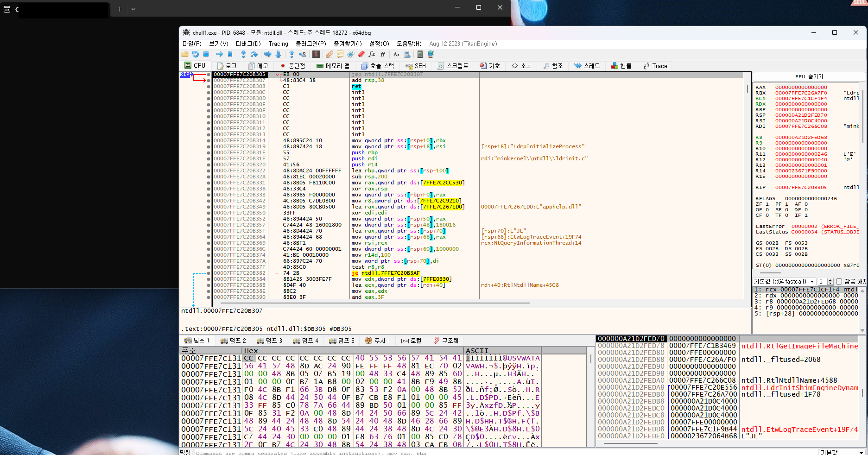The image size is (868, 455).
Task: Click the Stop debugging square icon
Action: (x=206, y=54)
